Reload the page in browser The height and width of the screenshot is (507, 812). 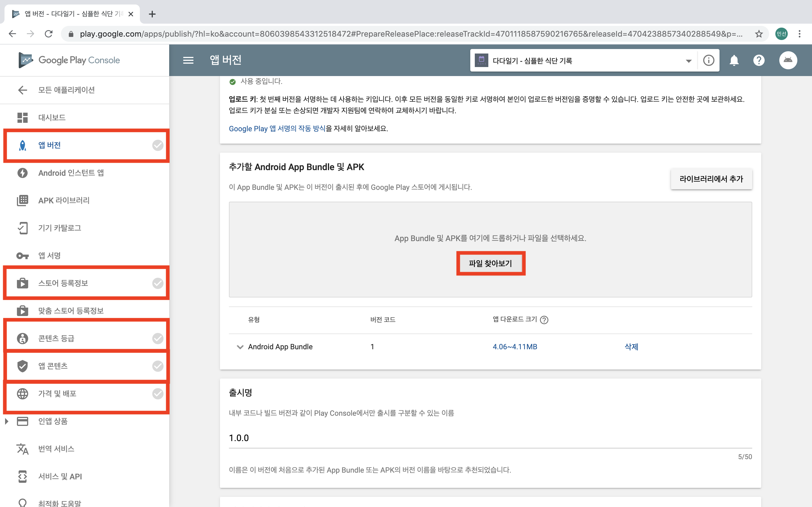click(49, 34)
